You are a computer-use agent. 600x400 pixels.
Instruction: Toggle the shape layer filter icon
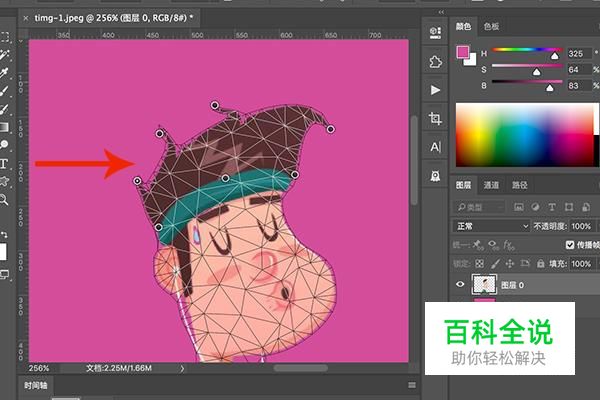coord(569,207)
